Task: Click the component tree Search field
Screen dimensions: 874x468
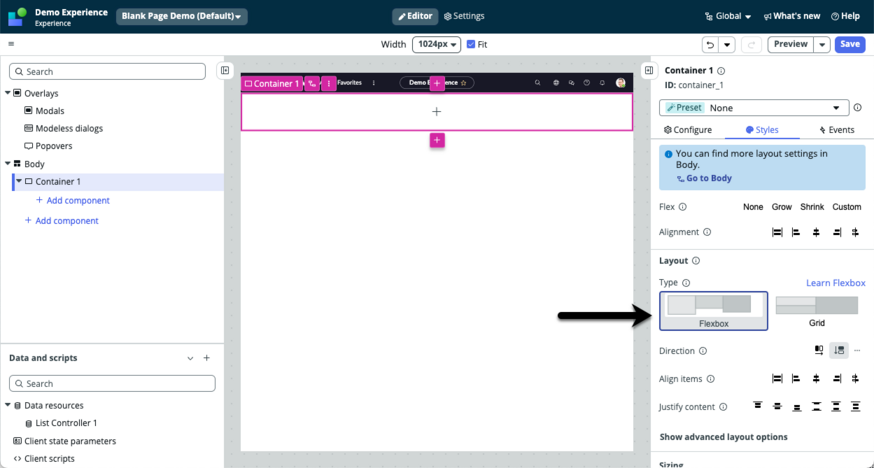Action: pyautogui.click(x=108, y=71)
